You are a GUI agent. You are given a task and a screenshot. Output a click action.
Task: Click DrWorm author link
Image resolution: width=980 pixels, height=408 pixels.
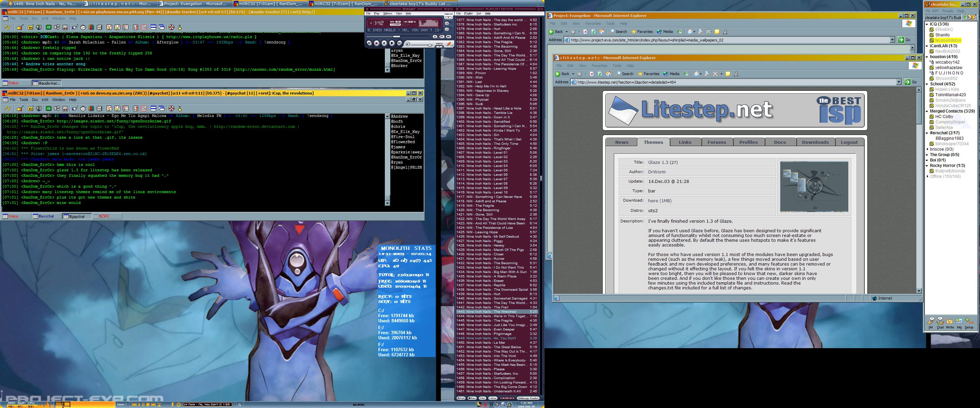click(x=657, y=172)
